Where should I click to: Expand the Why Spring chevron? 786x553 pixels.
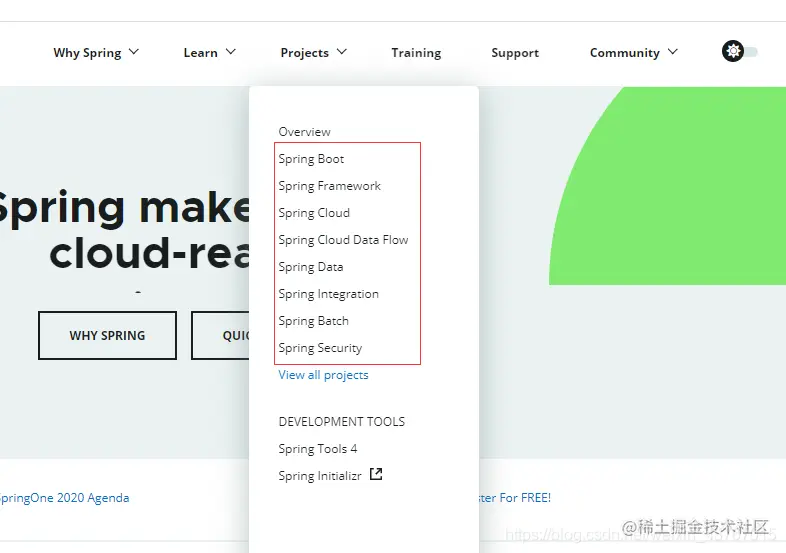click(x=134, y=52)
